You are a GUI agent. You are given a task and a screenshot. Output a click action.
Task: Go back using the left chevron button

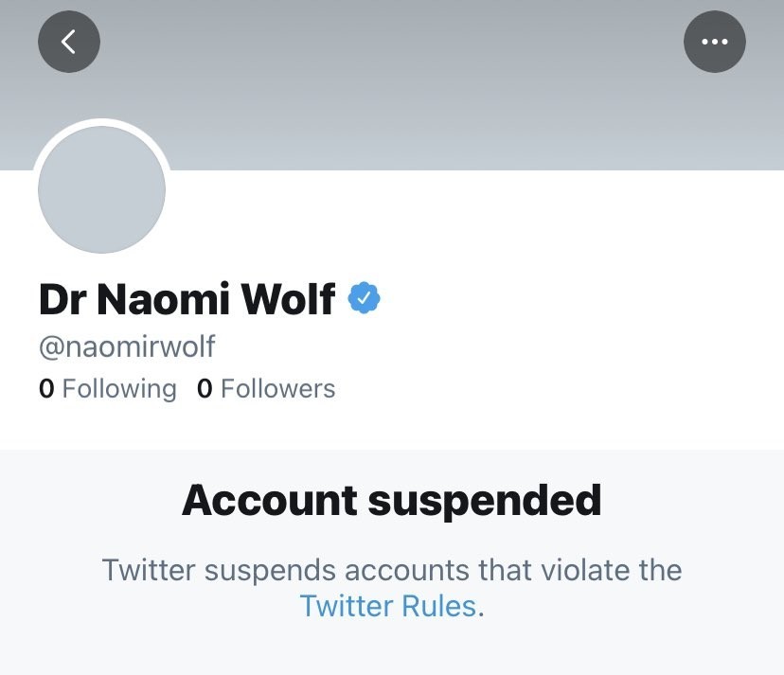coord(69,42)
